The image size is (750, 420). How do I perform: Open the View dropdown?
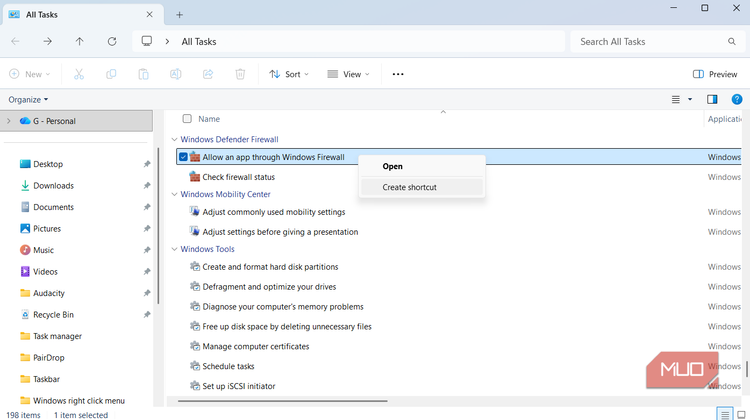(349, 74)
